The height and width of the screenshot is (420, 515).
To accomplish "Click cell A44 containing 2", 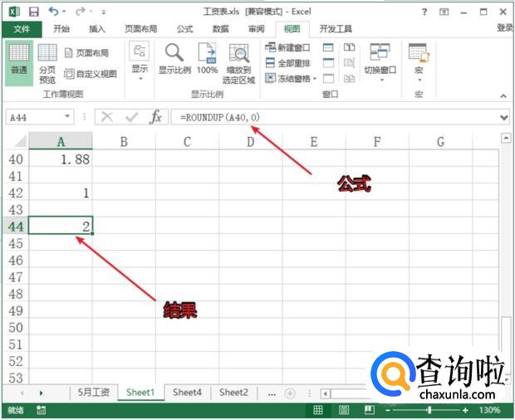I will coord(61,226).
